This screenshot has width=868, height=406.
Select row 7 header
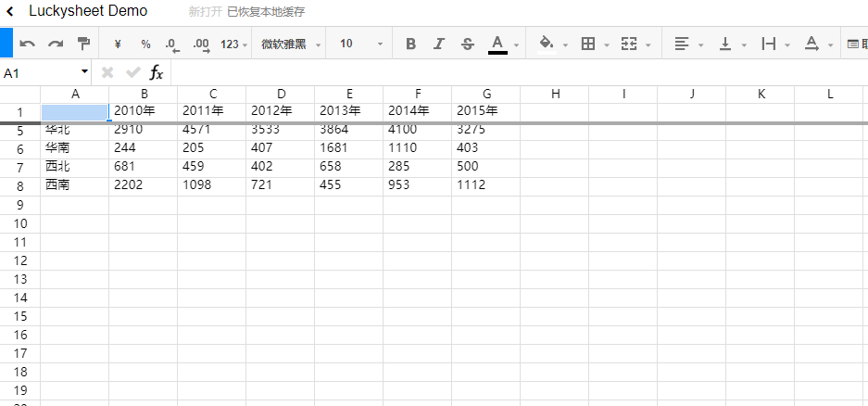coord(20,168)
